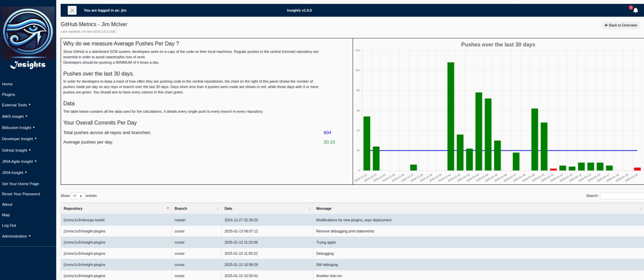Image resolution: width=644 pixels, height=280 pixels.
Task: Click 'You are logged in as: jim'
Action: coord(105,10)
